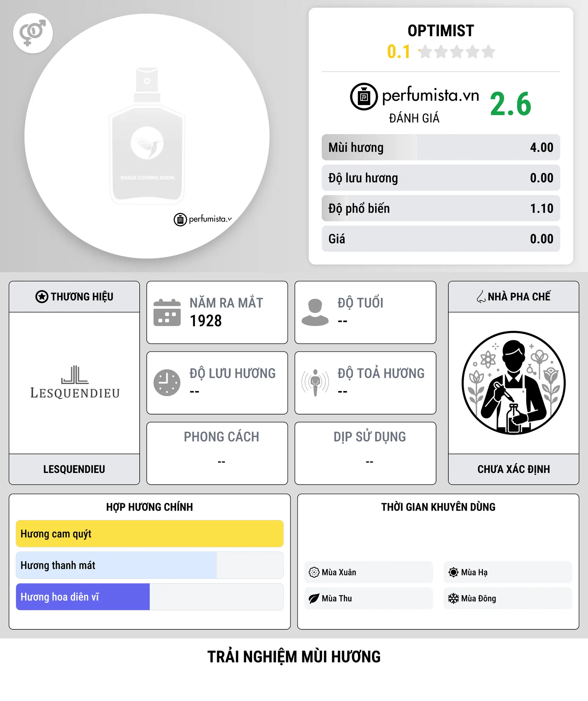
Task: Select the Mùa Đông season chip
Action: point(507,598)
